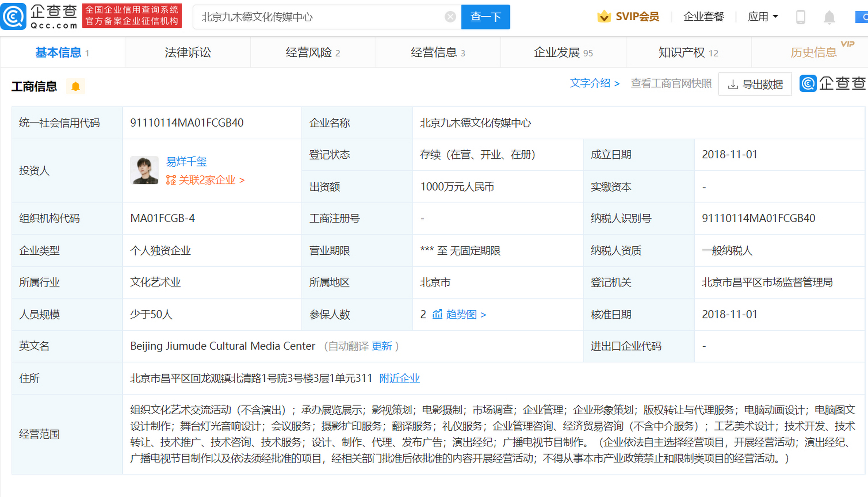Select the 工商信息 section heading
868x497 pixels.
(34, 86)
